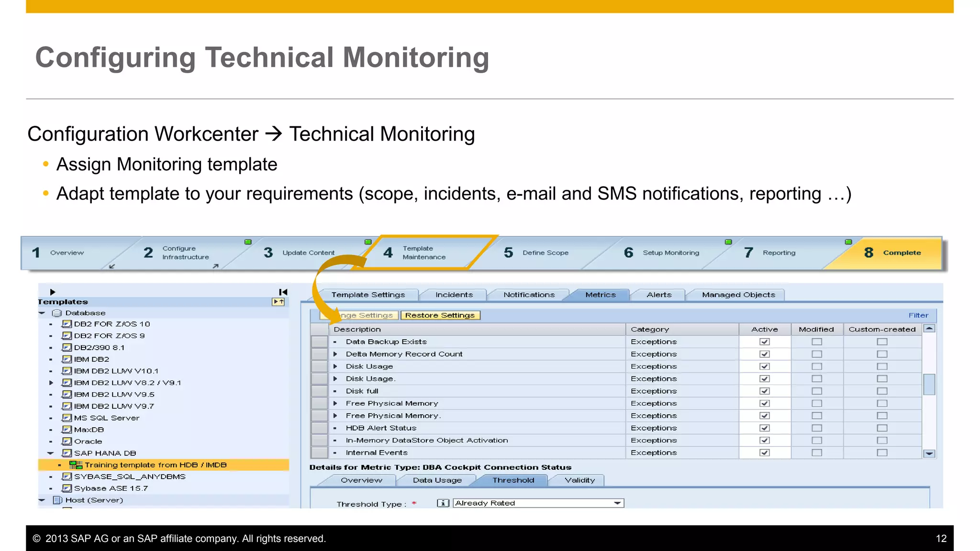Click the Sybase ASE 15.7 template icon

pyautogui.click(x=67, y=488)
